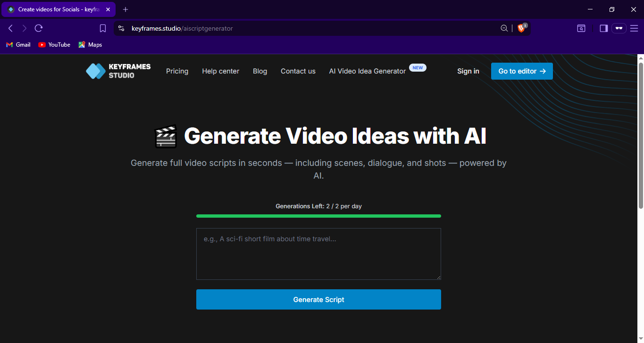Open Brave Rewards via the sunglasses icon
The height and width of the screenshot is (343, 644).
coord(619,28)
